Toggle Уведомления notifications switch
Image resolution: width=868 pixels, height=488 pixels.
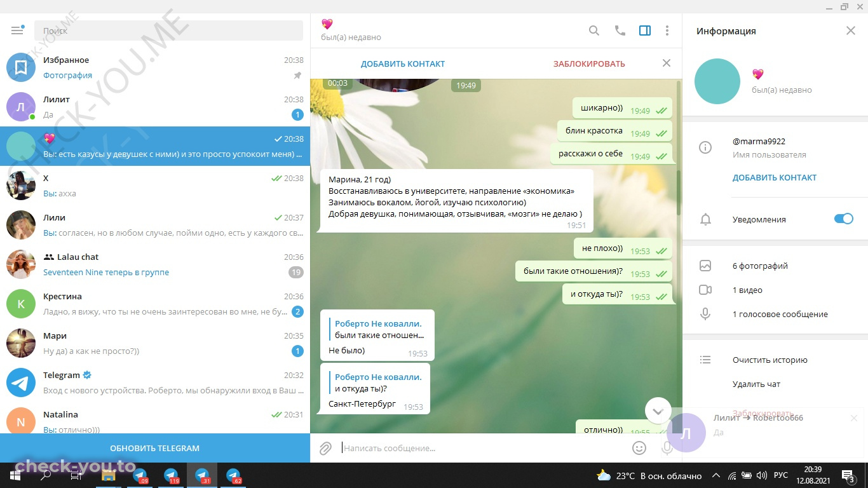pyautogui.click(x=843, y=219)
